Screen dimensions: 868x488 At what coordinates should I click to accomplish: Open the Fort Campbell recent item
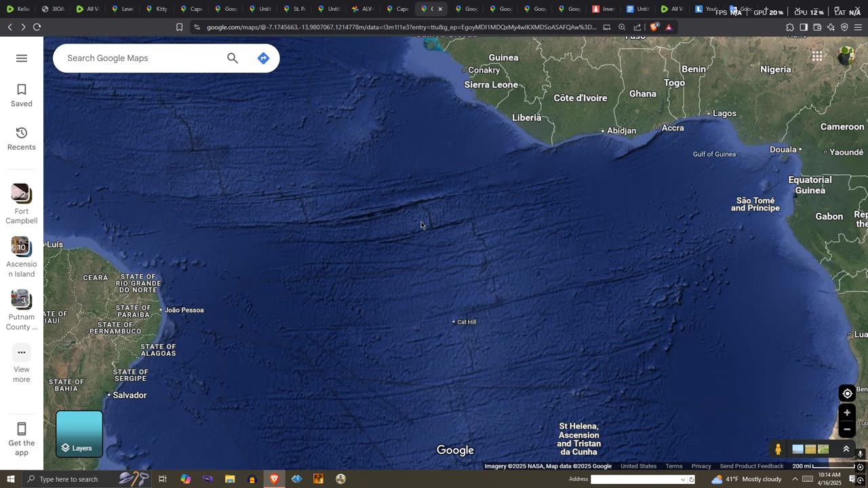21,204
